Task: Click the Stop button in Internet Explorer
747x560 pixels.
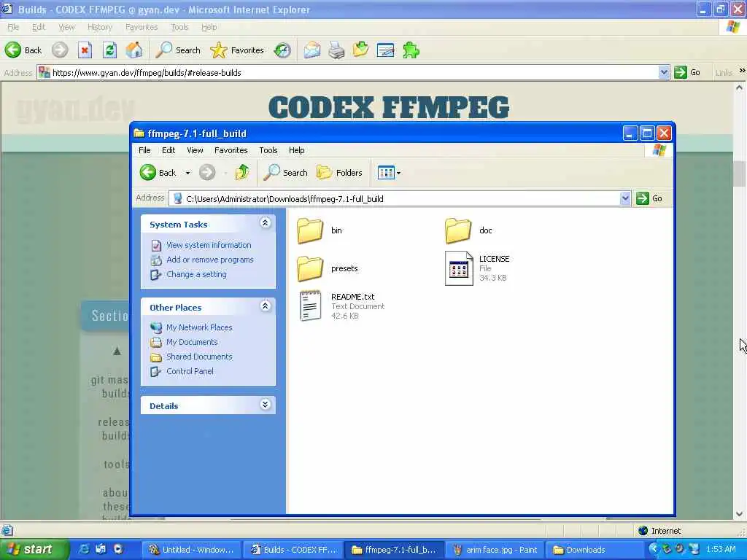Action: (x=85, y=50)
